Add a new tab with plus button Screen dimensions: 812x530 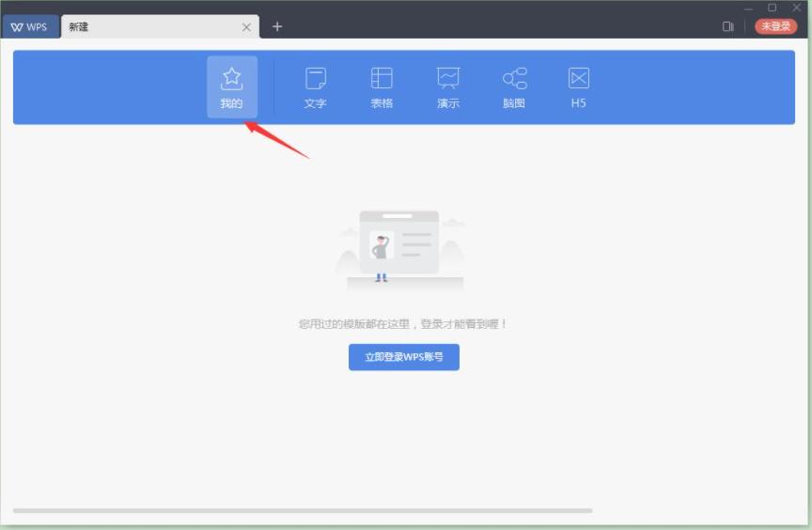point(277,26)
